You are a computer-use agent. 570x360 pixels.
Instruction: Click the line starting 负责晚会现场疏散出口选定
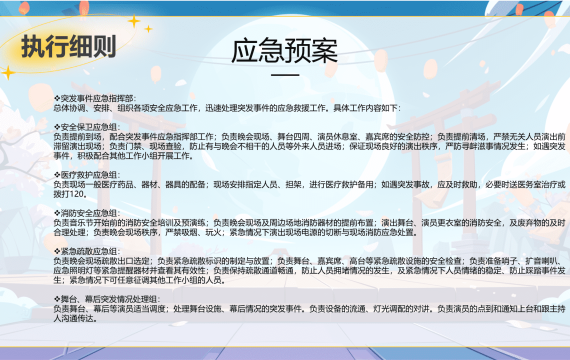point(309,261)
